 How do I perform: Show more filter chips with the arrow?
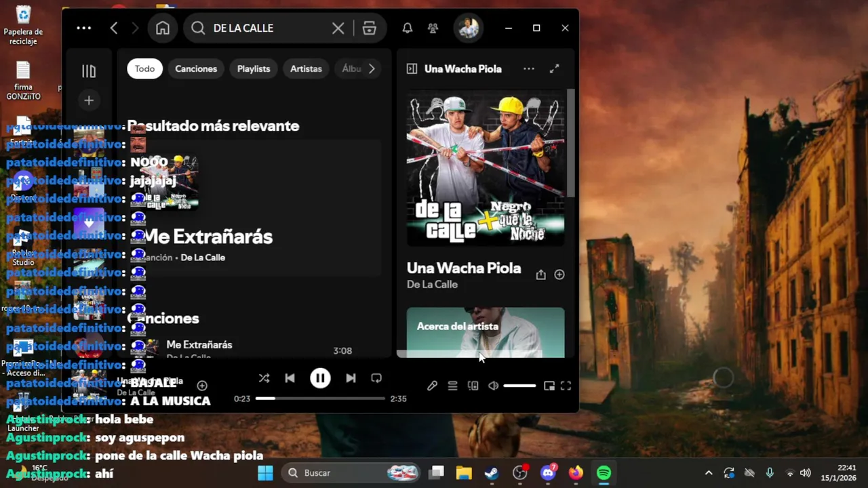tap(372, 68)
